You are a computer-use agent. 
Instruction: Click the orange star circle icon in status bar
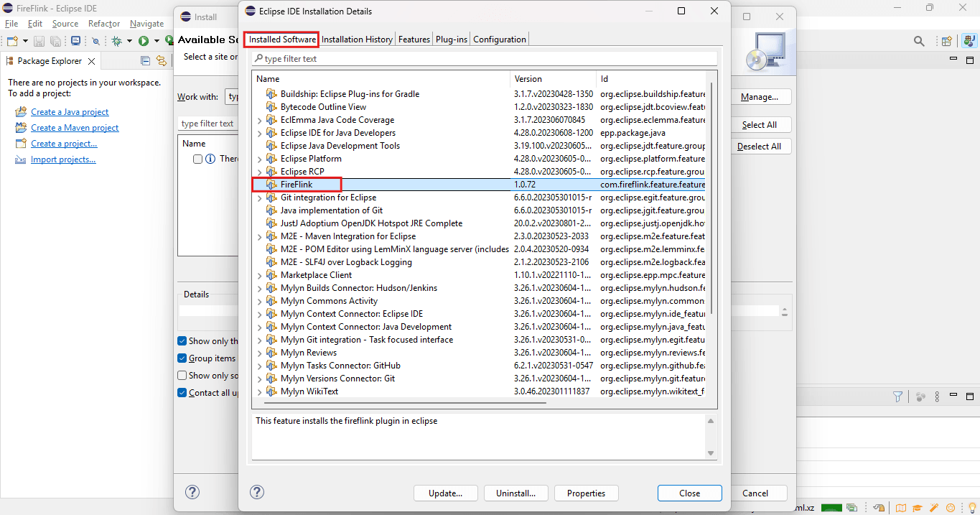click(951, 508)
